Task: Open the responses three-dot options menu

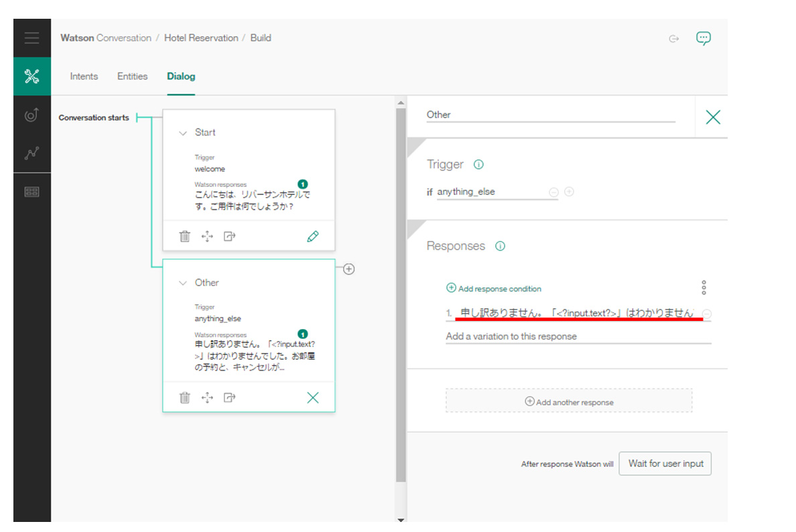Action: click(x=704, y=287)
